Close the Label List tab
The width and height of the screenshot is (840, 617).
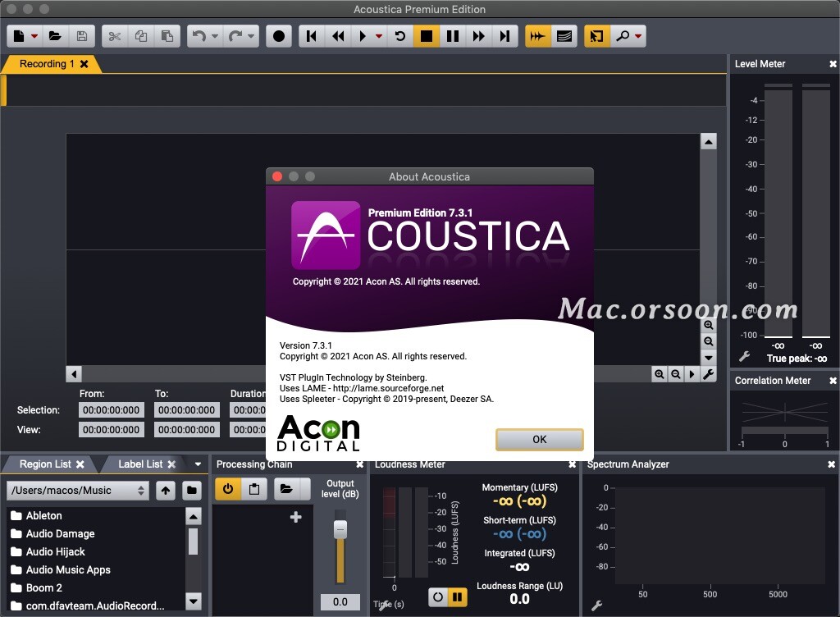point(171,464)
